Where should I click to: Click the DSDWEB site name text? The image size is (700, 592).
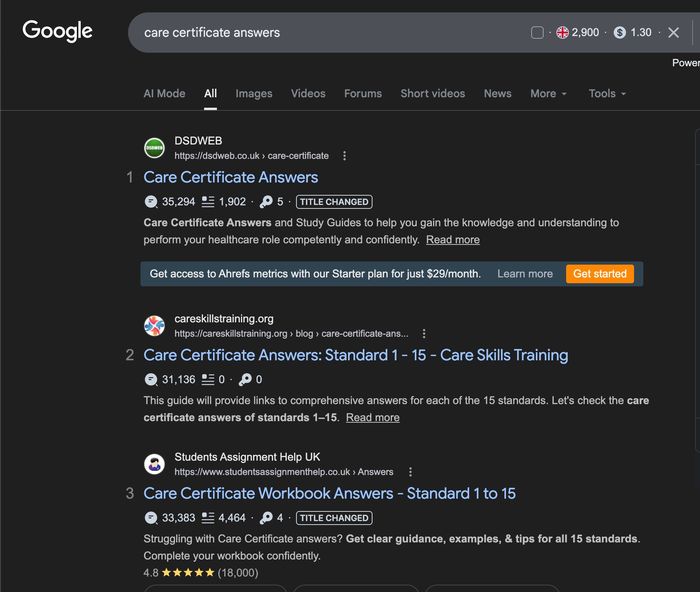click(198, 141)
